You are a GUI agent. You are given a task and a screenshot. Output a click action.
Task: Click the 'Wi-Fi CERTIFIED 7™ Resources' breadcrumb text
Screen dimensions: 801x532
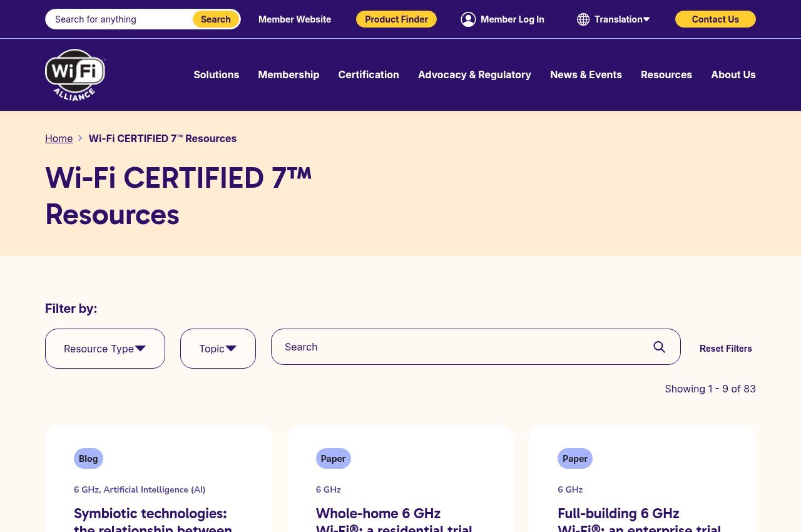(x=163, y=138)
